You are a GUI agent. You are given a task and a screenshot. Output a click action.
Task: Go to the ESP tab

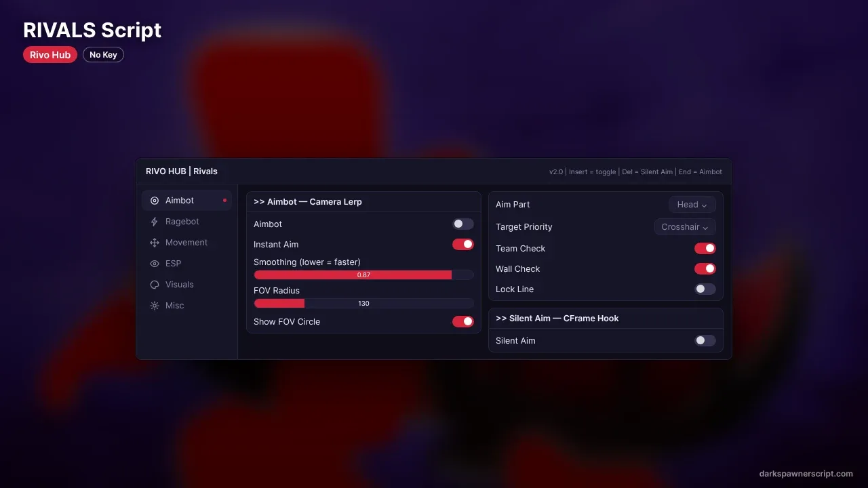pos(186,264)
